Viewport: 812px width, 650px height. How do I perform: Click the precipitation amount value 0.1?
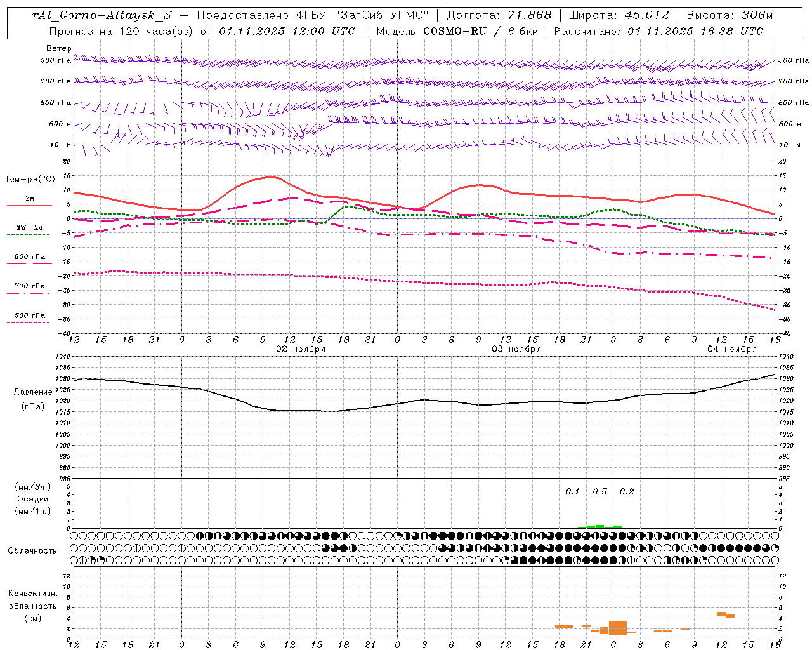click(x=573, y=492)
